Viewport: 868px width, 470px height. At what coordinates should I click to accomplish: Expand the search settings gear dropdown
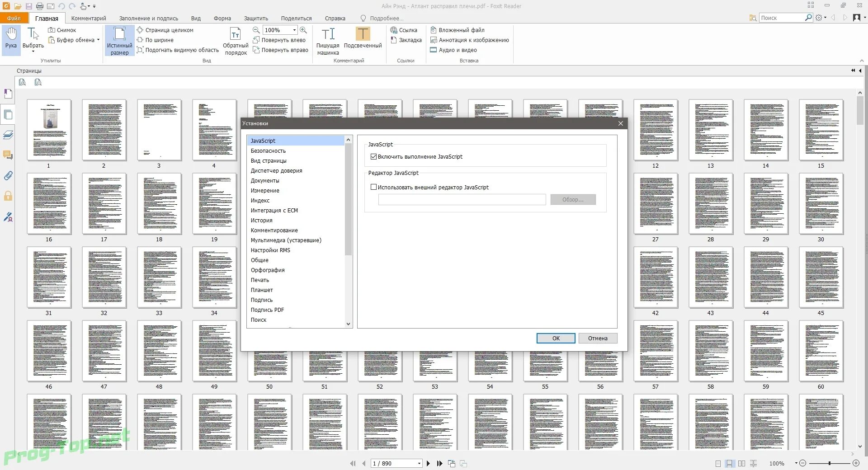coord(826,18)
